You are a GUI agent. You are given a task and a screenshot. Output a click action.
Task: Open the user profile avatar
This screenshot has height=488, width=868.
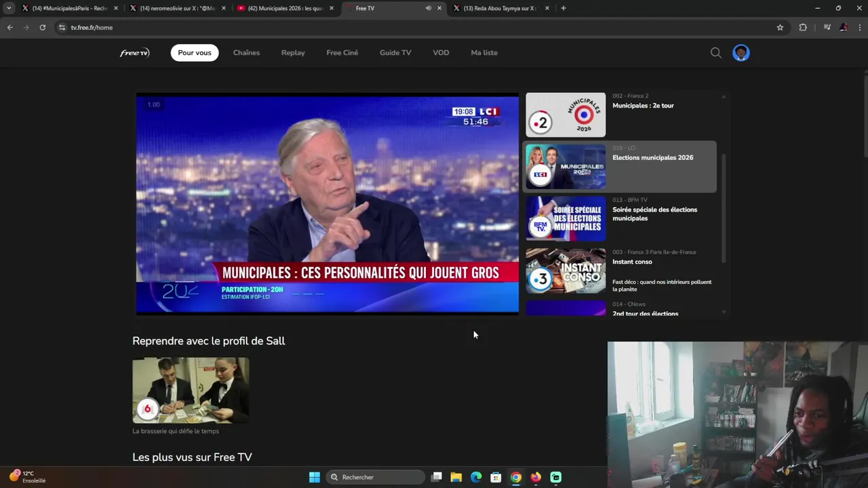pos(741,53)
